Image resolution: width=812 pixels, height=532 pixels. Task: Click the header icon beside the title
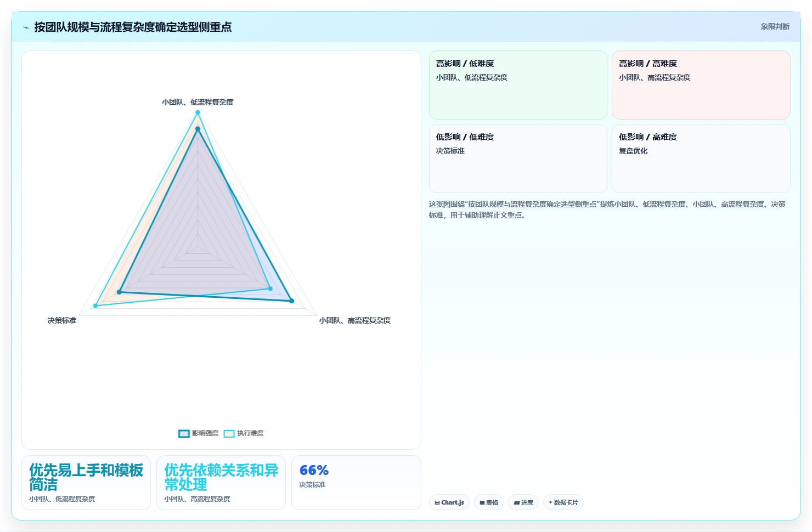pyautogui.click(x=26, y=27)
